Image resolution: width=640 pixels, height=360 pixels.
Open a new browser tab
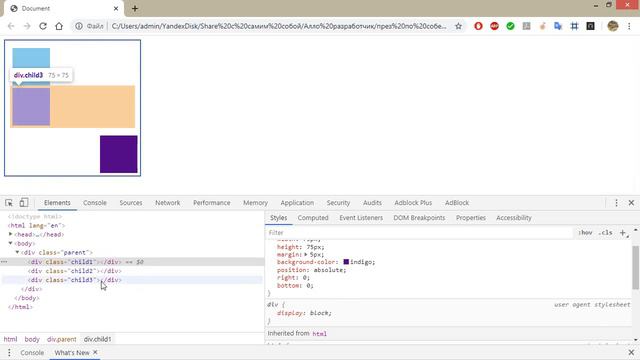click(135, 8)
